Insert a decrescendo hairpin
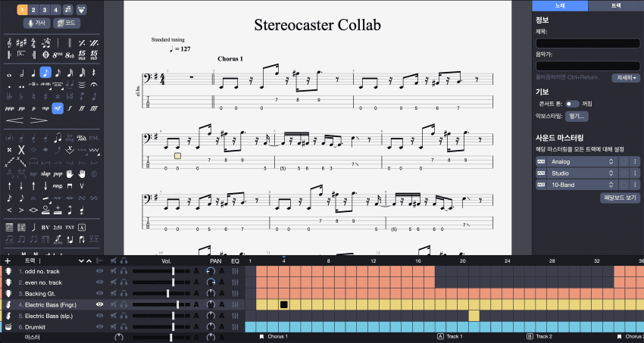This screenshot has width=644, height=343. pyautogui.click(x=39, y=120)
